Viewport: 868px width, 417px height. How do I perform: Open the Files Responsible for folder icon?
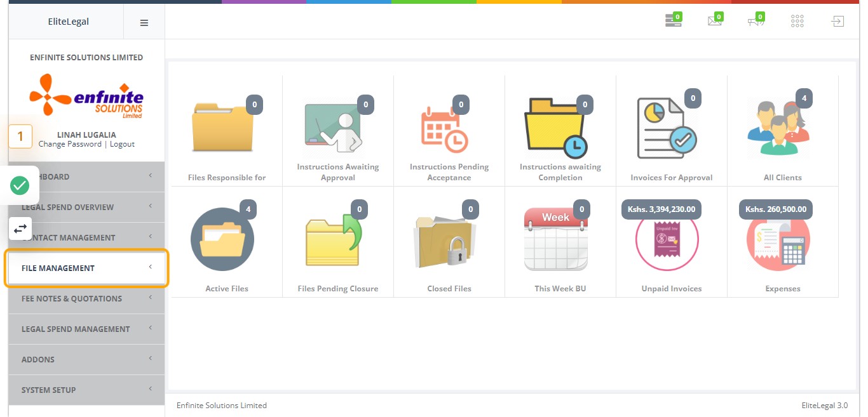coord(222,127)
